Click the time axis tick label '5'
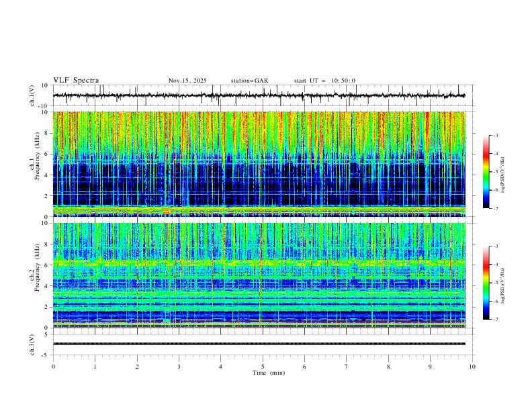The width and height of the screenshot is (532, 411). tap(263, 367)
